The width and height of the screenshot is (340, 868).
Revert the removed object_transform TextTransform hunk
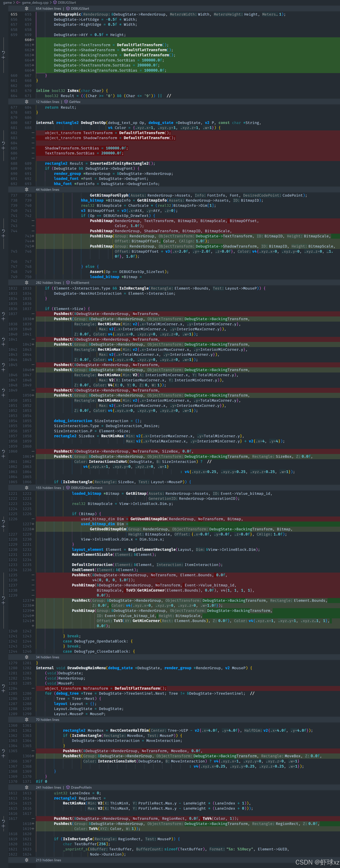[x=3, y=143]
